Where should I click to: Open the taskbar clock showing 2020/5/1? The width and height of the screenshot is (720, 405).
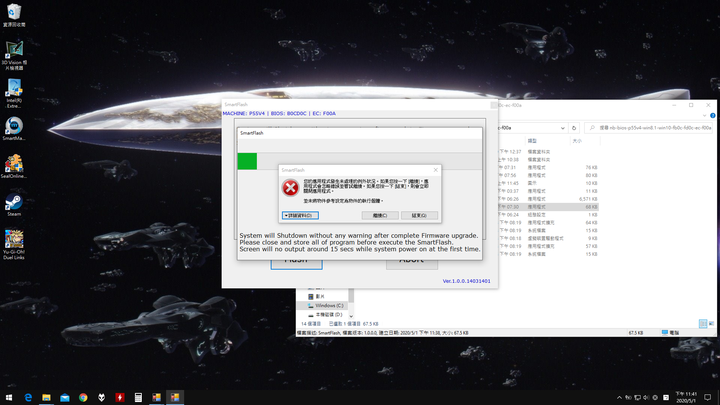[x=686, y=397]
